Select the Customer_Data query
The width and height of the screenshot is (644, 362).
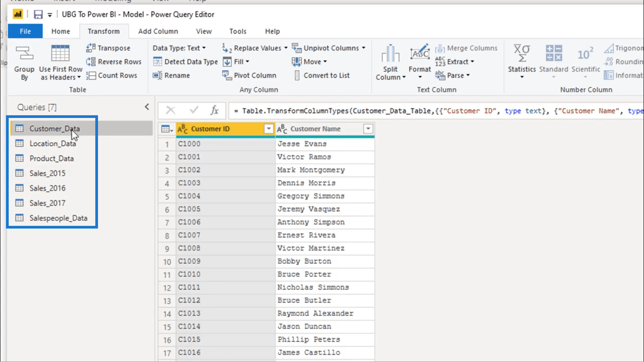click(x=82, y=128)
